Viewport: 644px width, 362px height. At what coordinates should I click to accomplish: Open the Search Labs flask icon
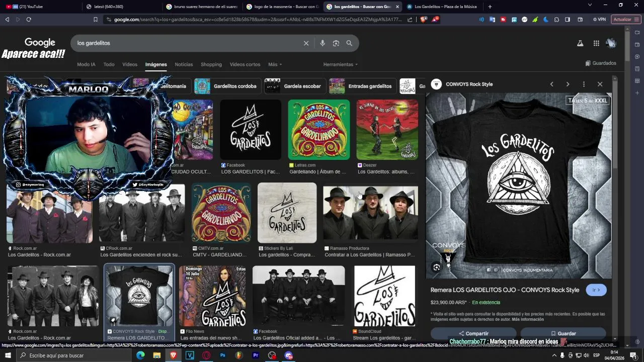pyautogui.click(x=580, y=43)
